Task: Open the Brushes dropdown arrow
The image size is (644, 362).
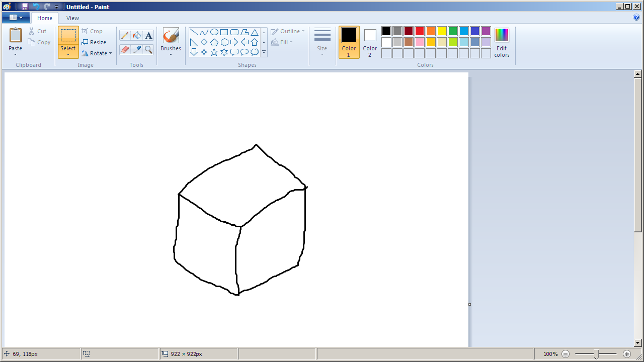Action: click(171, 54)
